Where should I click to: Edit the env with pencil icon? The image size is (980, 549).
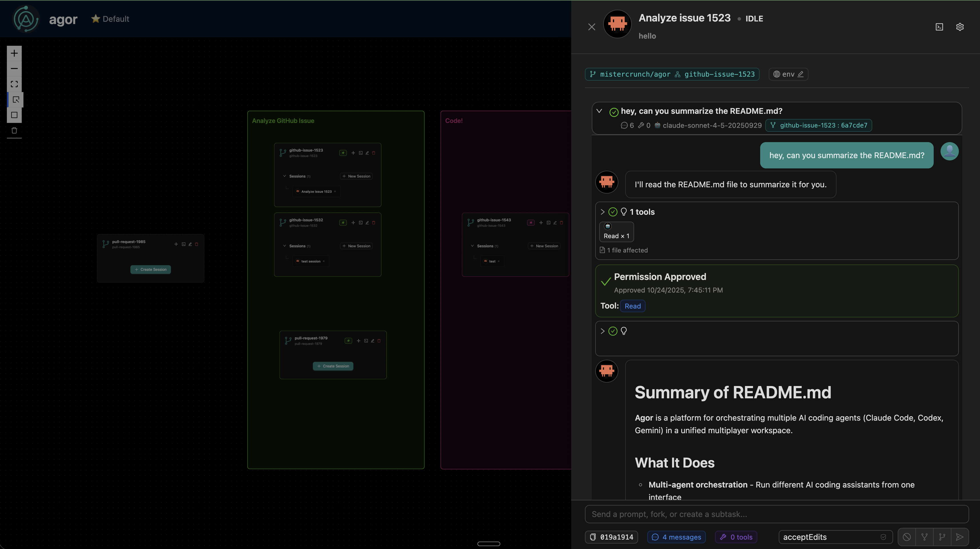[x=800, y=74]
